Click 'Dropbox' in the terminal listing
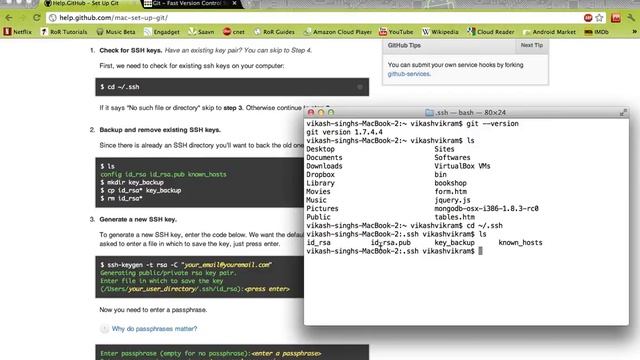Screen dimensions: 640x360 320,174
